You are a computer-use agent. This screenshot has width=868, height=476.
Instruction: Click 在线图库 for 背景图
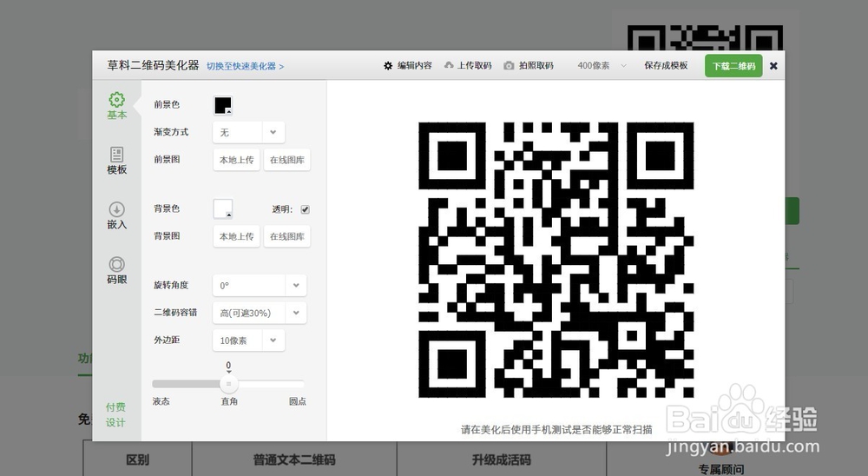click(286, 236)
